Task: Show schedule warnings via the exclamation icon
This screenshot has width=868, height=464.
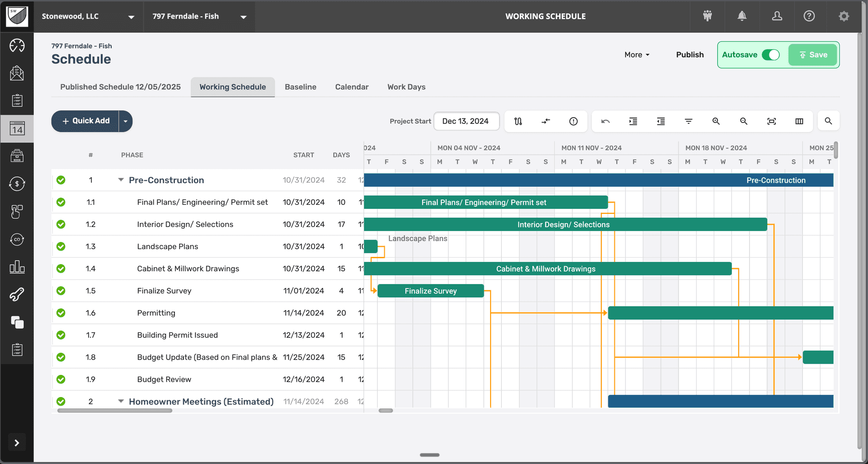Action: point(573,121)
